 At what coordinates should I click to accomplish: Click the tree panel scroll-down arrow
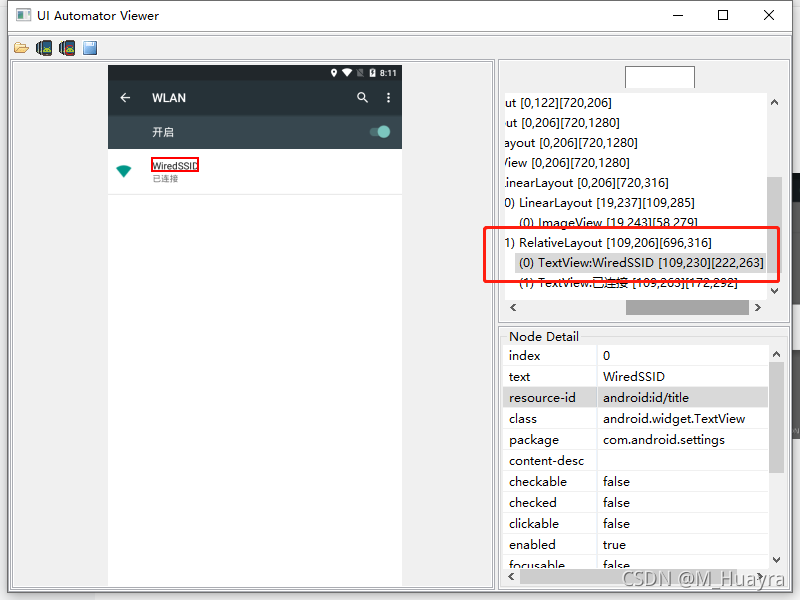(774, 291)
